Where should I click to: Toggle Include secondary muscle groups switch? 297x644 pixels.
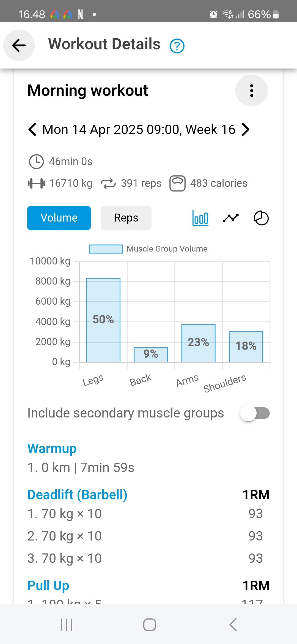point(255,413)
